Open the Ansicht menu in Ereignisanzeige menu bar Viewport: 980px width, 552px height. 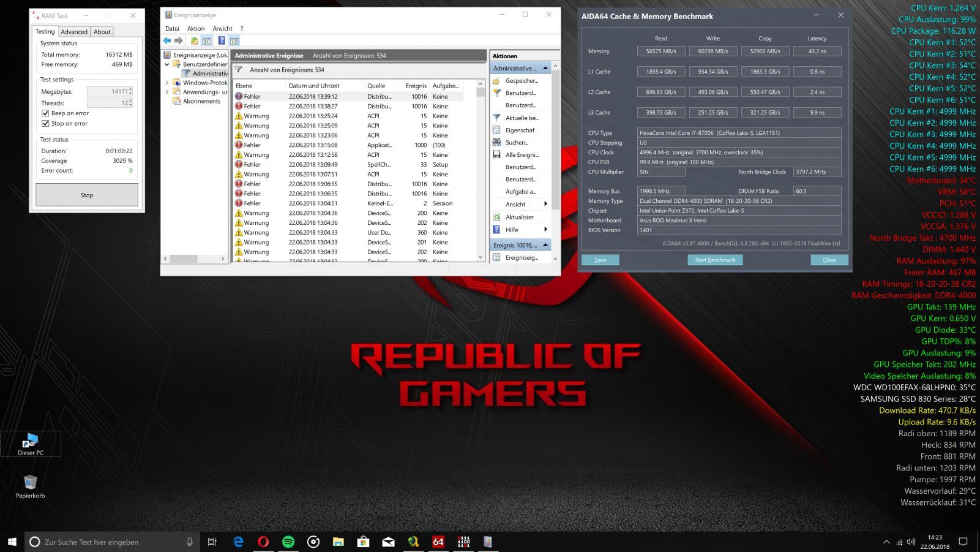[x=222, y=28]
